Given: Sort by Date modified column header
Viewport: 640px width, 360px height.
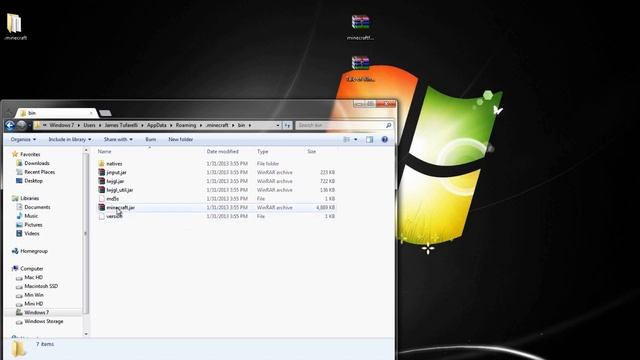Looking at the screenshot, I should coord(222,151).
